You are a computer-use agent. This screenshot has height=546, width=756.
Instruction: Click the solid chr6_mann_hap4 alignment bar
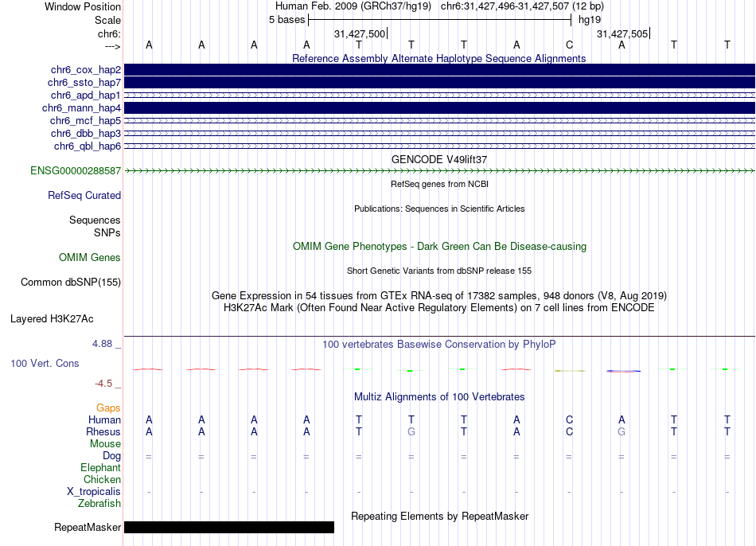439,108
